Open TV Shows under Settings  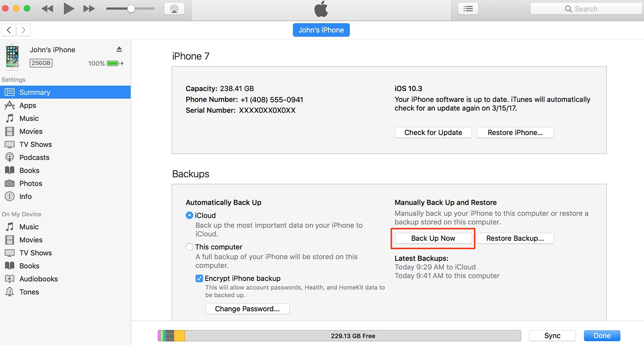[65, 144]
